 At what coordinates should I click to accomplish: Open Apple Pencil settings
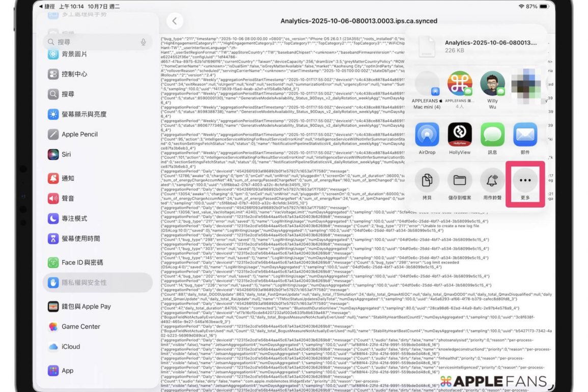coord(79,134)
